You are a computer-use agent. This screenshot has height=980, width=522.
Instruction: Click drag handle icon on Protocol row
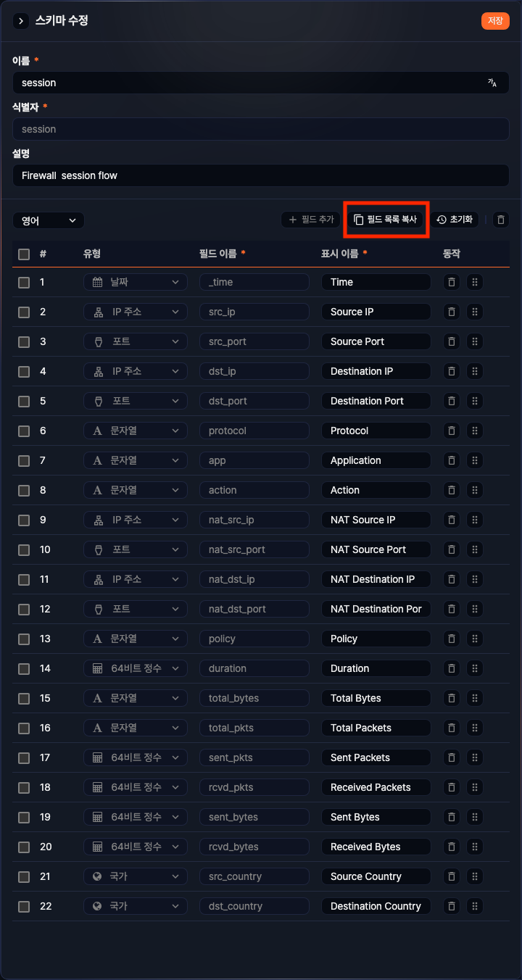pos(475,431)
